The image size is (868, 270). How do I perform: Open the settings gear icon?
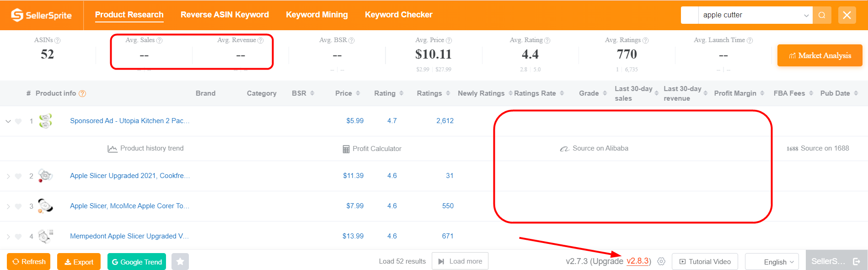(661, 261)
